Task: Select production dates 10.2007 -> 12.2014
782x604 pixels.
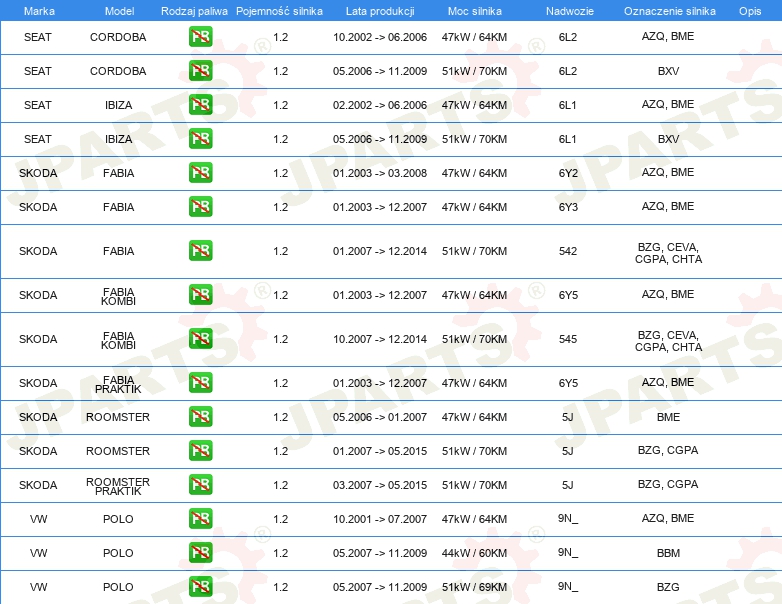Action: click(380, 339)
